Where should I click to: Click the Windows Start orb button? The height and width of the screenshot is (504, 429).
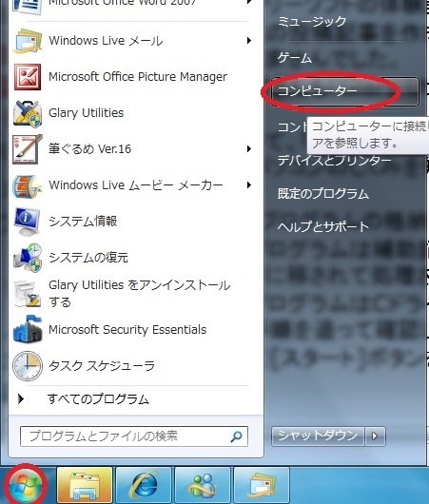pos(26,485)
